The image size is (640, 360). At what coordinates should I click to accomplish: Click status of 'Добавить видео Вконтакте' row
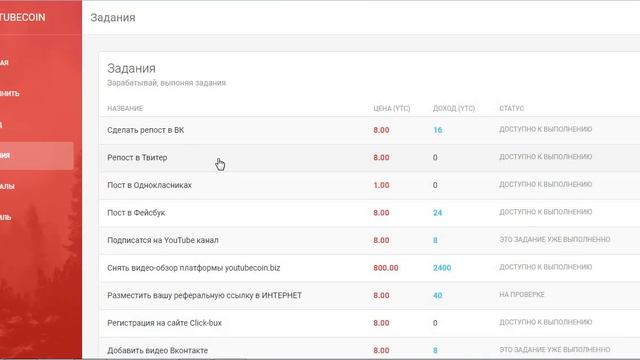click(555, 350)
